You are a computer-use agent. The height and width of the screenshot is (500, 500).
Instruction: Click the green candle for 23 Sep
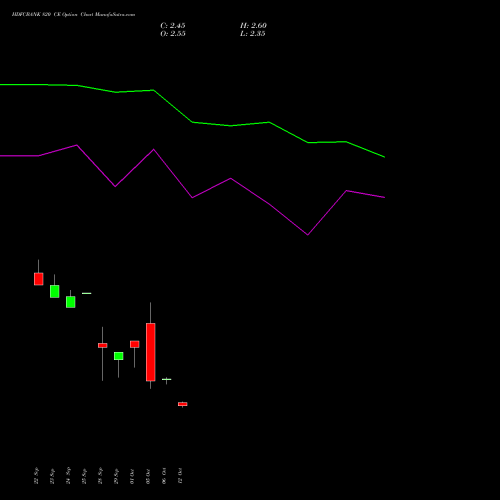pyautogui.click(x=55, y=291)
